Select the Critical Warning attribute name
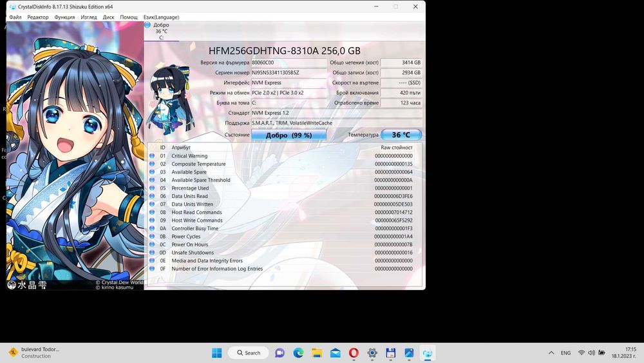Screen dimensions: 644x363 189,156
